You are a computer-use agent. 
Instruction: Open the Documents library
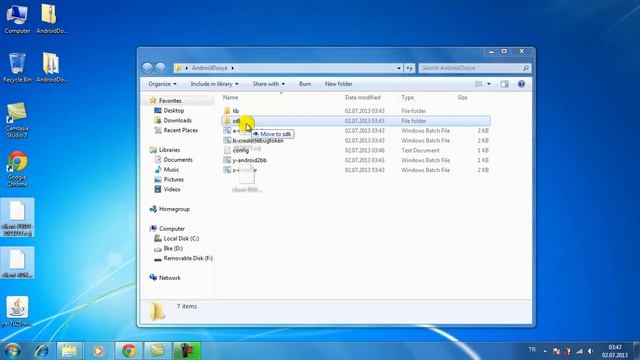coord(178,160)
